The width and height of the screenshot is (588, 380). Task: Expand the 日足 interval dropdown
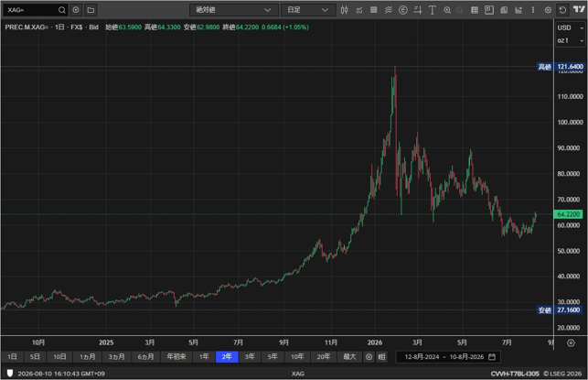coord(307,10)
